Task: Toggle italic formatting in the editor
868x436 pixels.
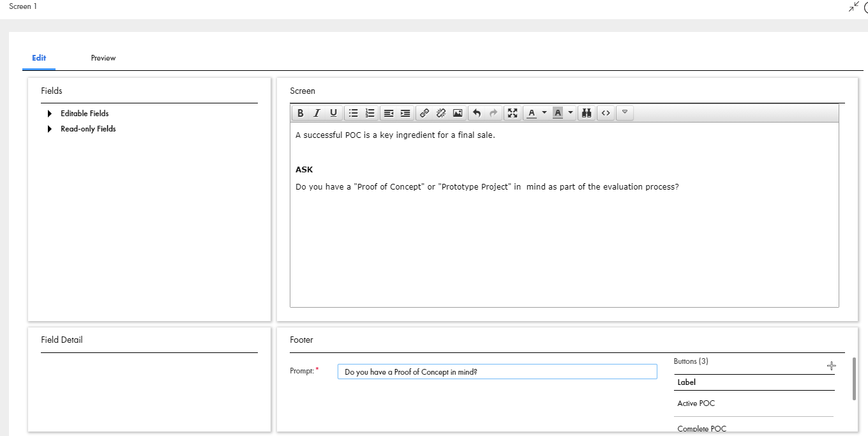Action: 317,113
